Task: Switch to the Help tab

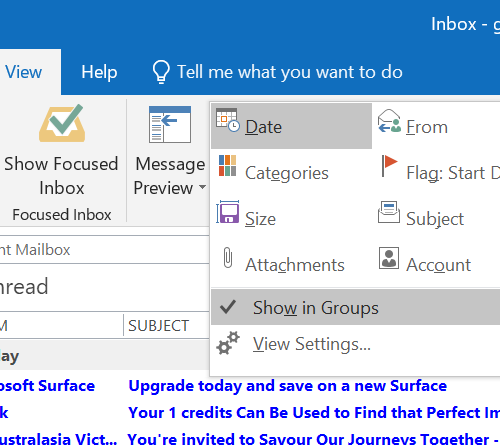Action: (99, 72)
